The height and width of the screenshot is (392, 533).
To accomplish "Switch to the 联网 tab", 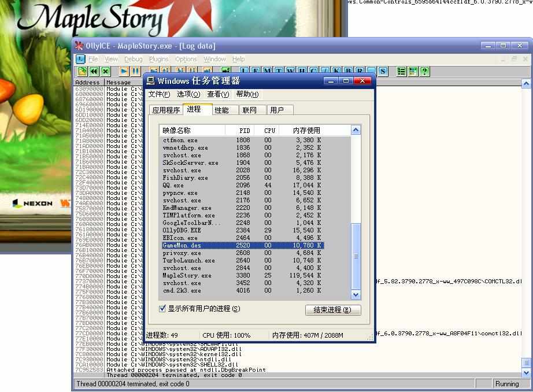I will [x=252, y=110].
